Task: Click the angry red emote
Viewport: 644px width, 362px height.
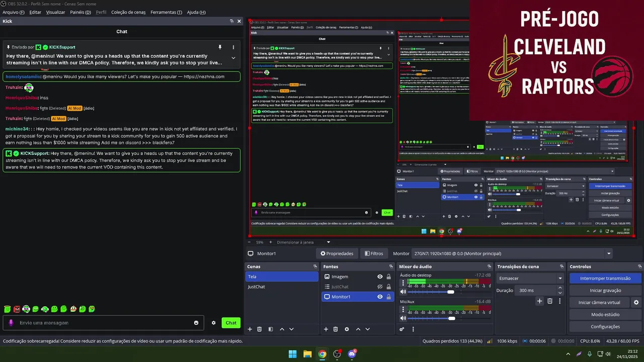Action: point(17,309)
